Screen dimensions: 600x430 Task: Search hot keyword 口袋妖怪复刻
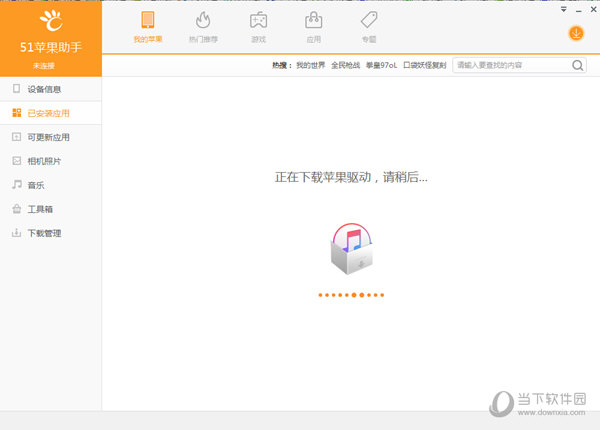(425, 65)
